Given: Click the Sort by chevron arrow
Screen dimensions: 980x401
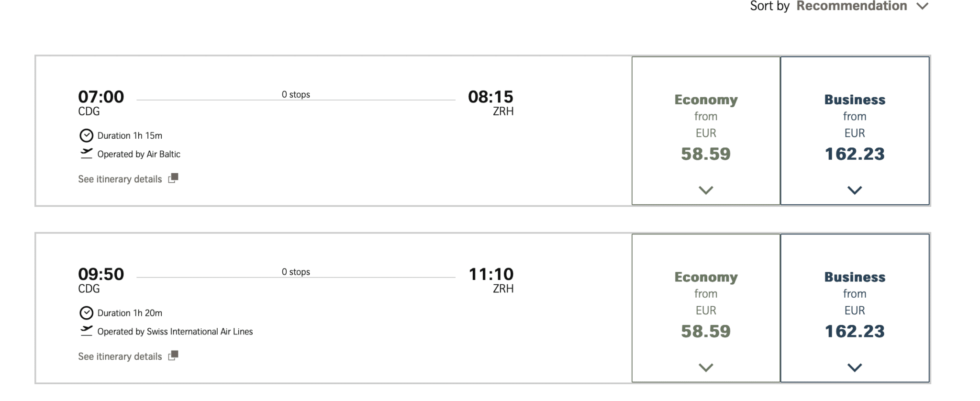Looking at the screenshot, I should coord(923,6).
